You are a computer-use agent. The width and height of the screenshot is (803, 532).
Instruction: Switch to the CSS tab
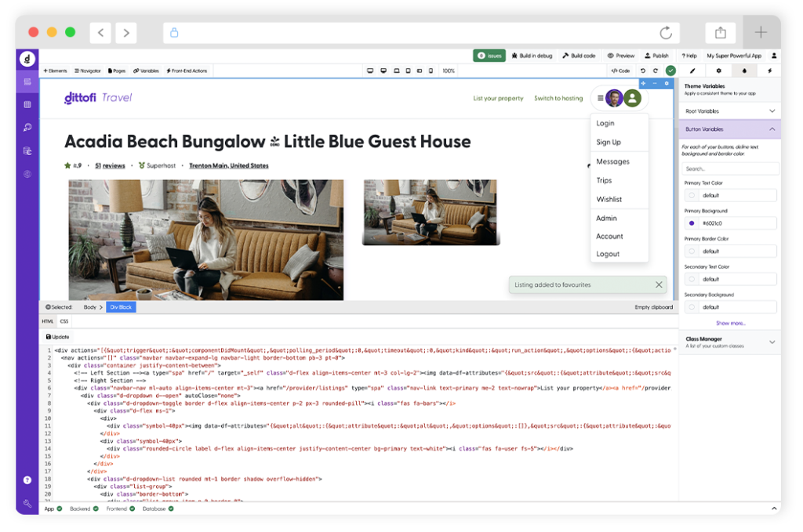tap(64, 321)
